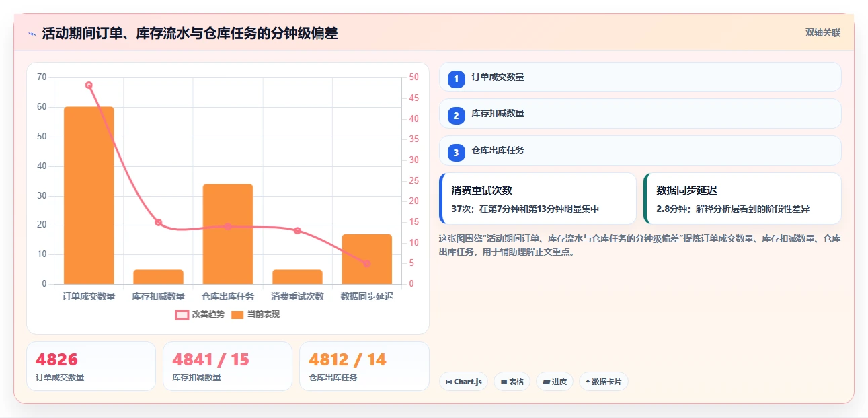Click the 数据卡片 tag
The image size is (868, 418).
603,382
